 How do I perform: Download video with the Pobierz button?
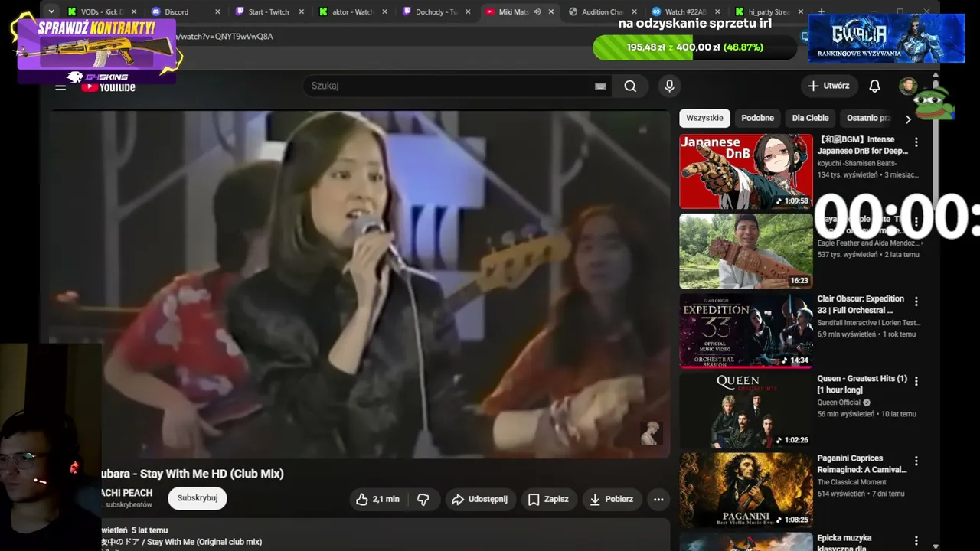pyautogui.click(x=612, y=499)
